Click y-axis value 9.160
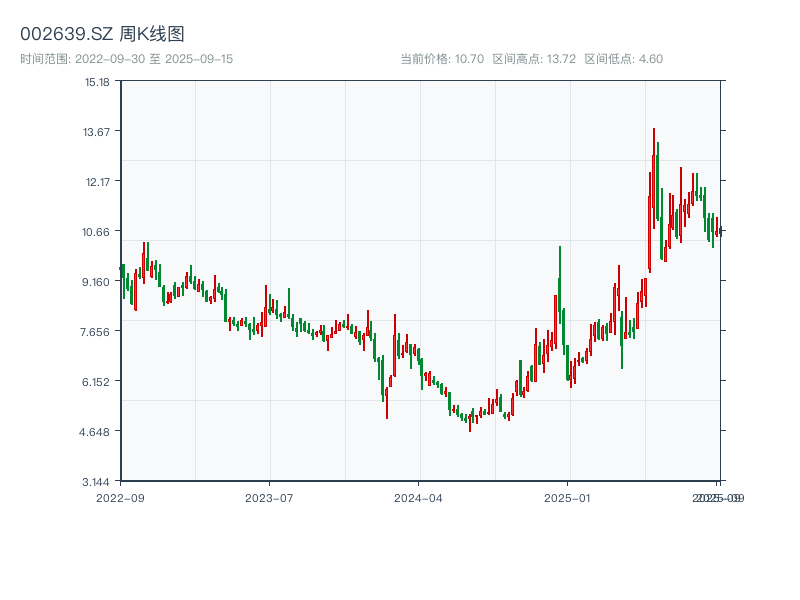The image size is (800, 600). [96, 282]
